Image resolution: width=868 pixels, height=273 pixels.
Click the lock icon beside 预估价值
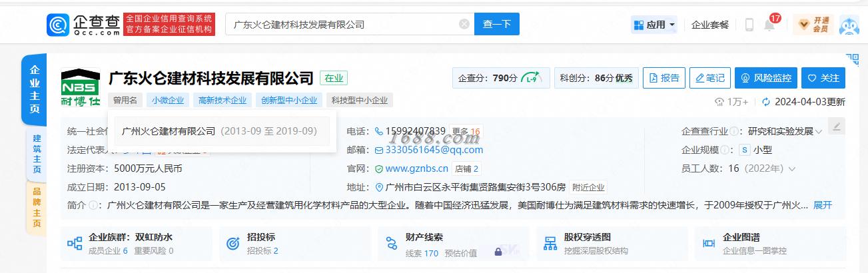click(498, 252)
